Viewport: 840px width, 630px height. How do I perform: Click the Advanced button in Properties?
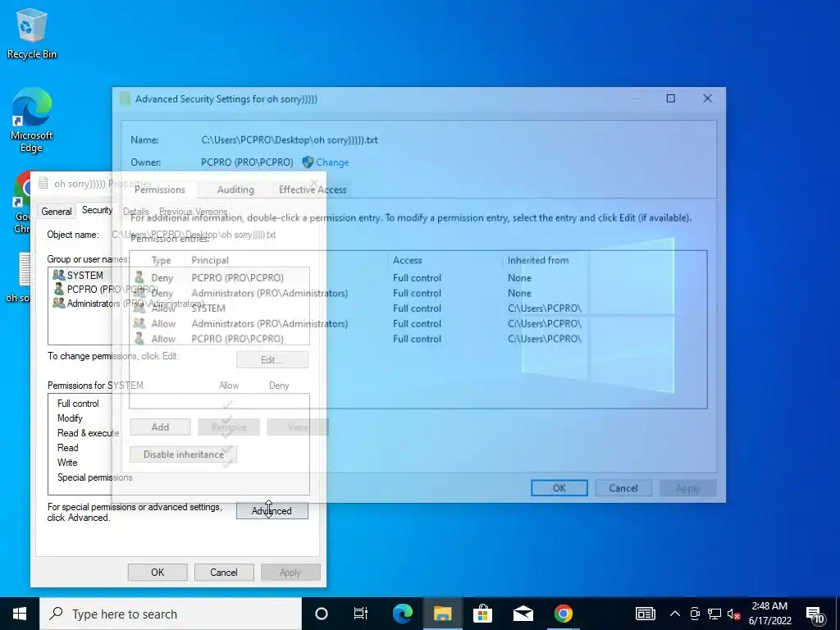coord(272,511)
